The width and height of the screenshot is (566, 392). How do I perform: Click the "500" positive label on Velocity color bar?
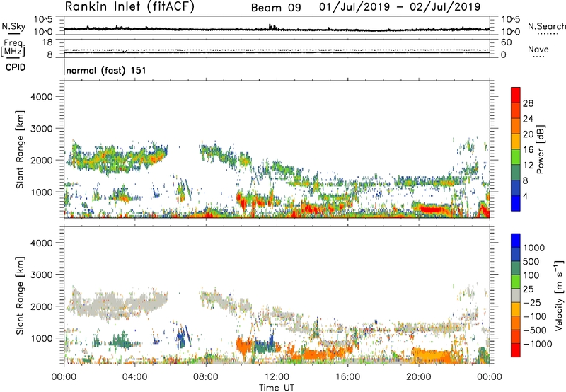pyautogui.click(x=531, y=262)
